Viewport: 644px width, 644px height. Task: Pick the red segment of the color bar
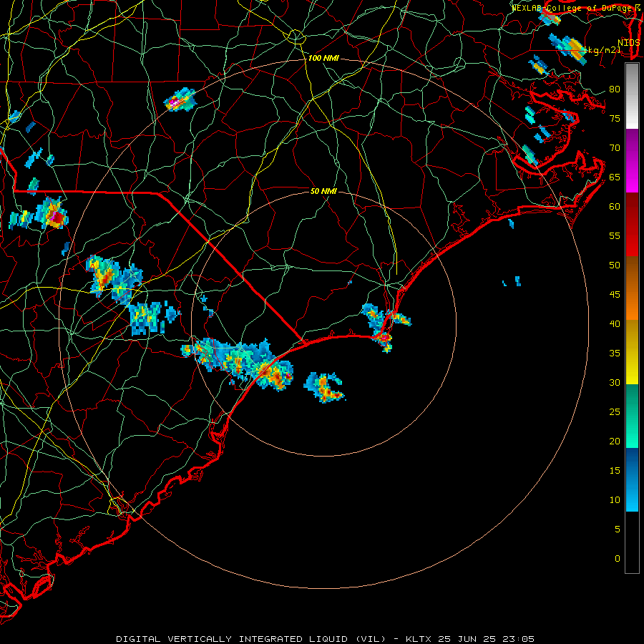click(x=632, y=224)
